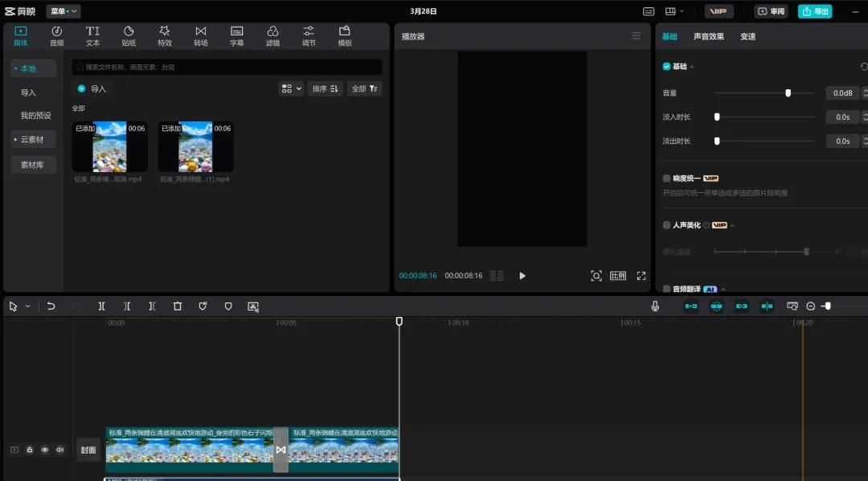Switch to the 声音效果 tab
This screenshot has width=868, height=481.
(x=708, y=37)
